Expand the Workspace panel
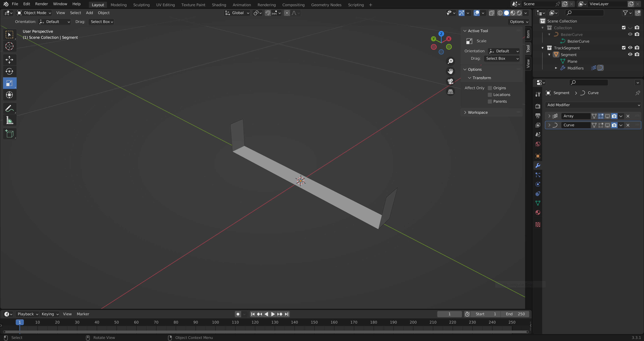 tap(477, 112)
